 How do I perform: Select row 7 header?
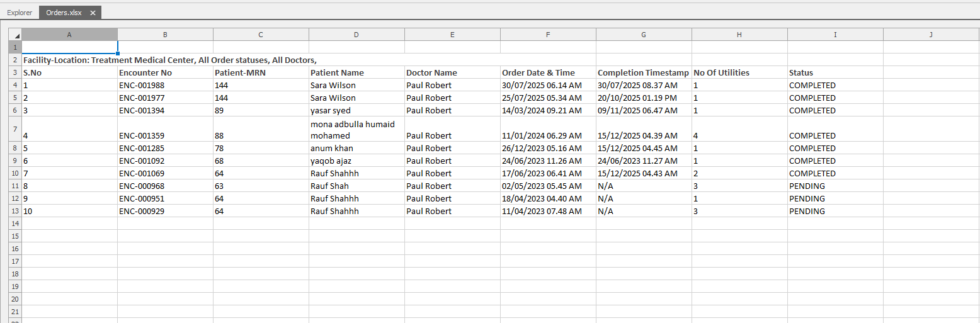15,129
